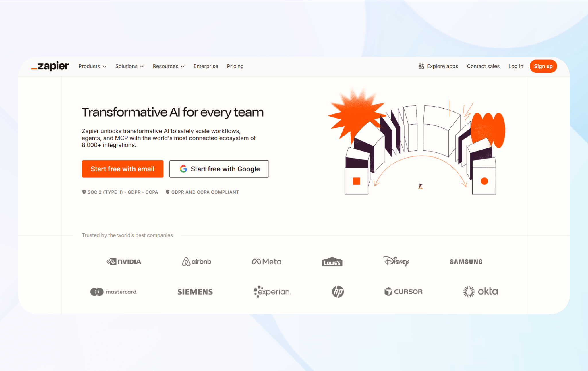Expand the Resources menu chevron

point(183,67)
